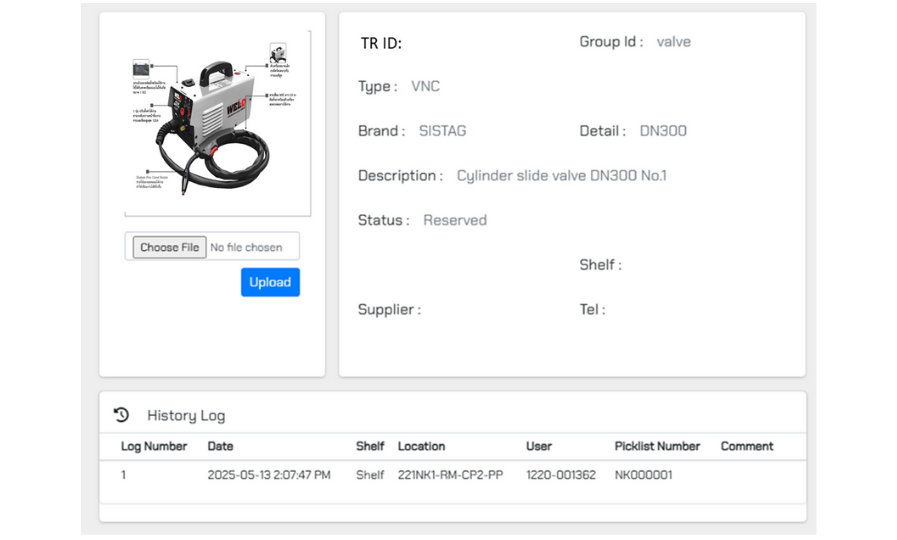This screenshot has height=540, width=897.
Task: Click the History Log clock icon
Action: pyautogui.click(x=121, y=415)
